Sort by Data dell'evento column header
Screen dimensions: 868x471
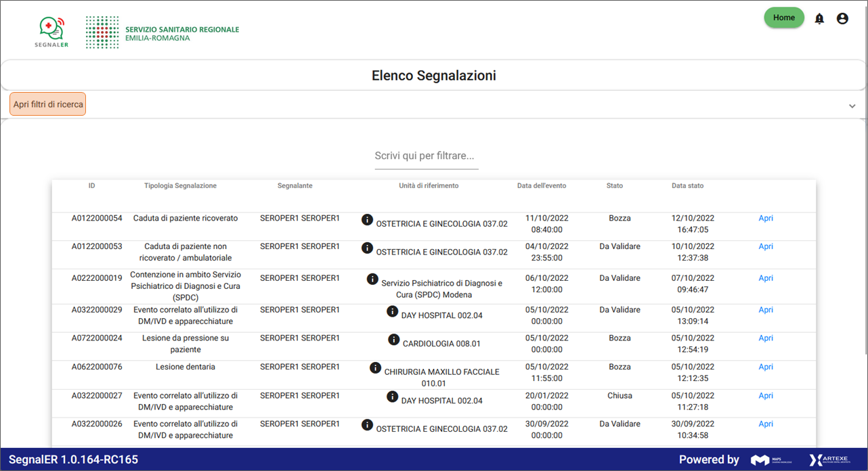coord(542,185)
